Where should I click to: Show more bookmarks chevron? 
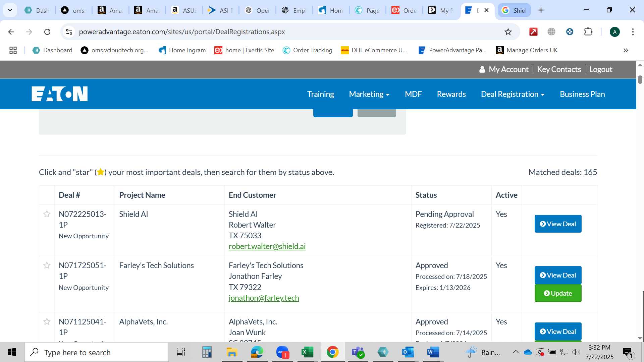(626, 50)
